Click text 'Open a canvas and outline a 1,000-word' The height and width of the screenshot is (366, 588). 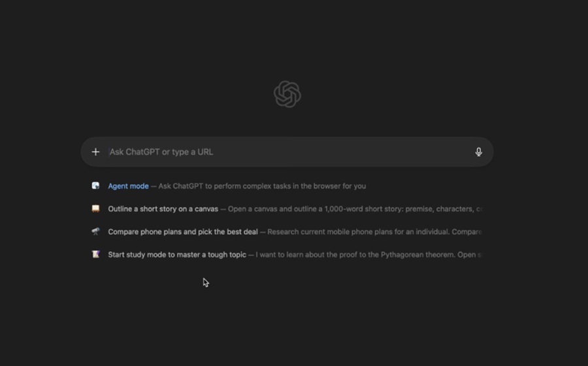294,209
